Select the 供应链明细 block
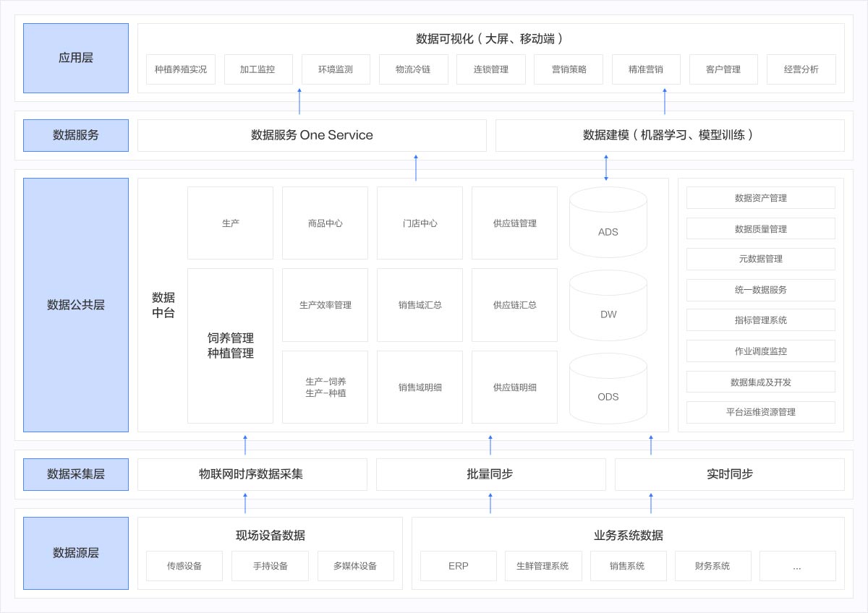The height and width of the screenshot is (613, 868). (514, 387)
